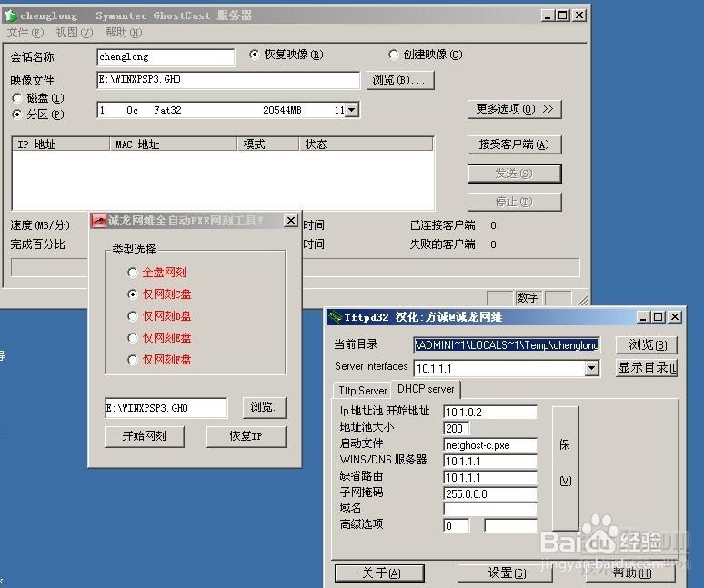Select 仅网刻E盘 clone type
This screenshot has width=704, height=588.
point(159,338)
